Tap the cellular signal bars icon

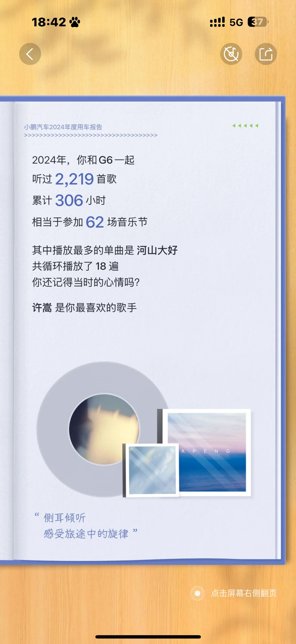[x=217, y=22]
